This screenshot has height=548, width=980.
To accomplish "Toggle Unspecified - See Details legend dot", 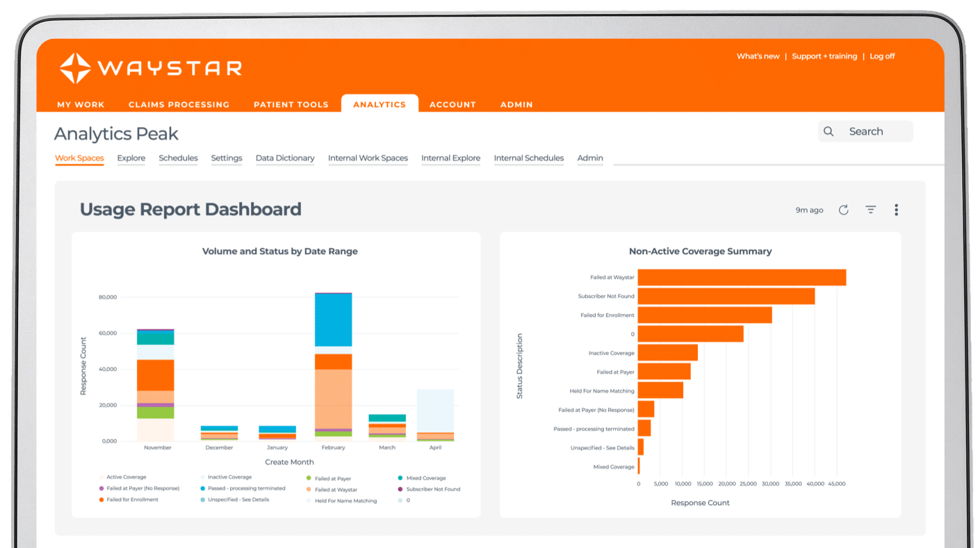I will pyautogui.click(x=202, y=500).
